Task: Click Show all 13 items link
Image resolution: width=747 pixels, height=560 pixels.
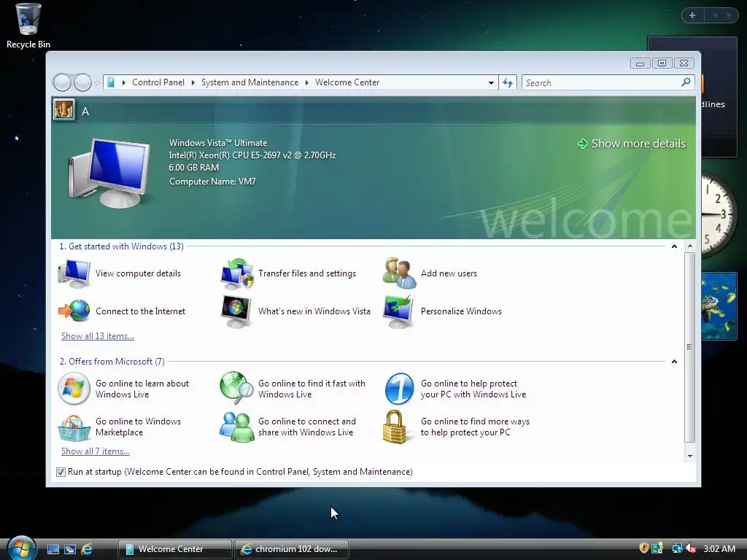Action: (98, 335)
